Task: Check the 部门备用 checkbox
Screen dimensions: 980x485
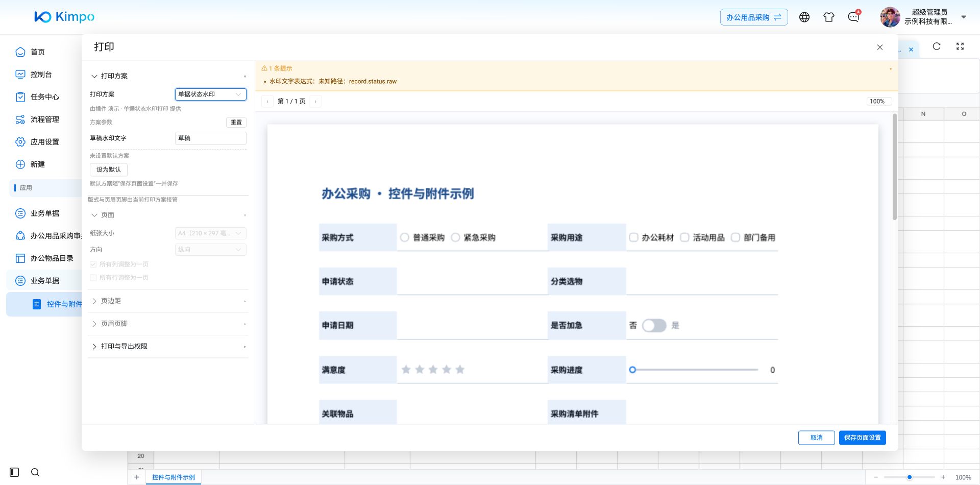Action: (x=736, y=237)
